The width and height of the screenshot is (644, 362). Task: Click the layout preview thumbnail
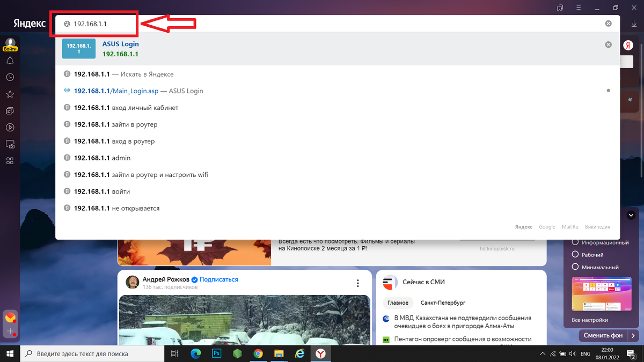(x=602, y=294)
